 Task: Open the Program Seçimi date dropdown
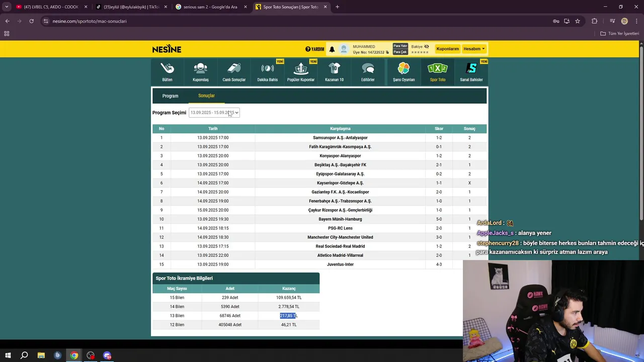coord(214,113)
